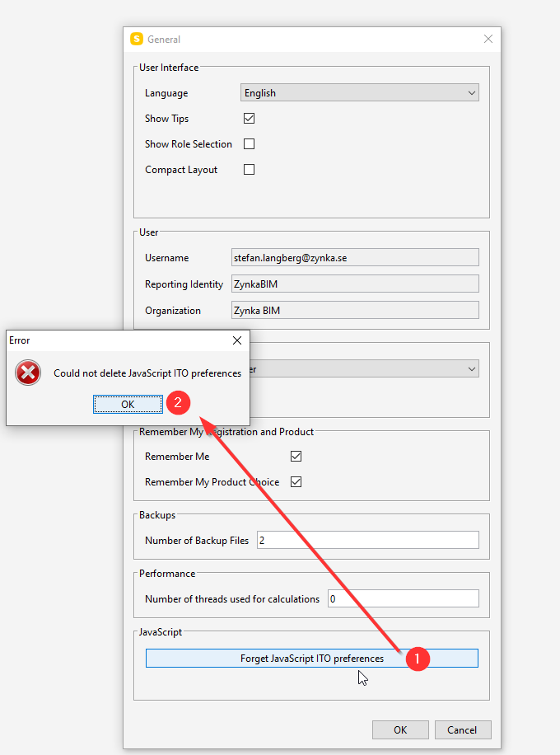The height and width of the screenshot is (755, 560).
Task: Click the Number of Backup Files field
Action: [x=368, y=540]
